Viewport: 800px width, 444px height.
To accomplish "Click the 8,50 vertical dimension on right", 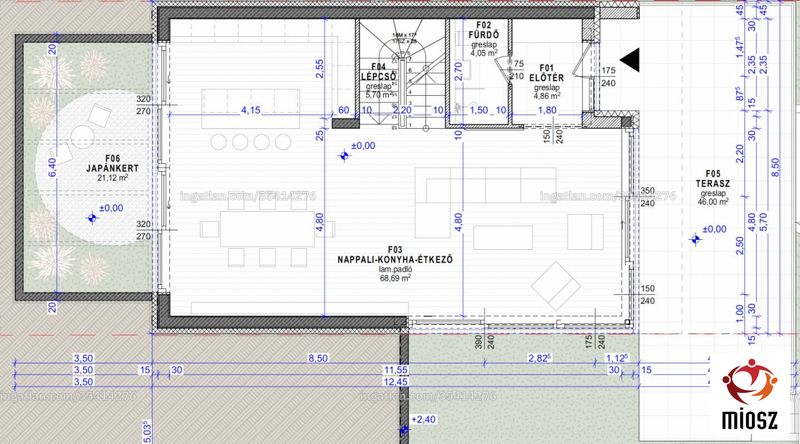I will (x=776, y=167).
